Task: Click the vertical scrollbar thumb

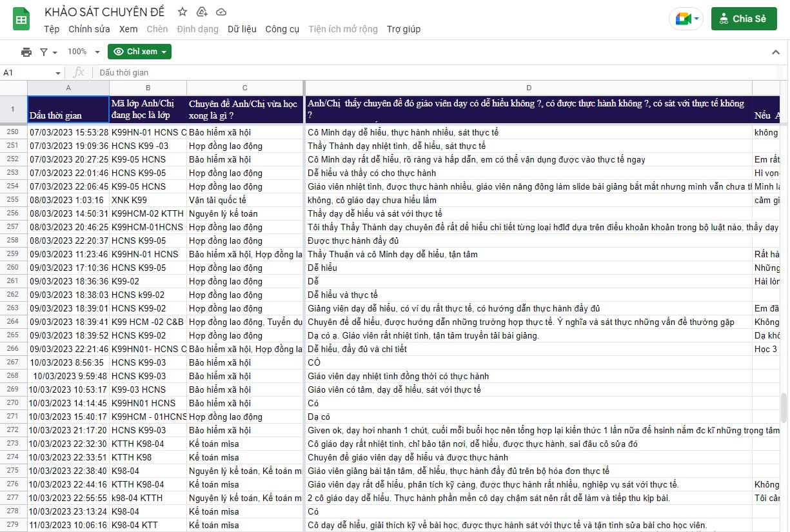Action: 784,408
